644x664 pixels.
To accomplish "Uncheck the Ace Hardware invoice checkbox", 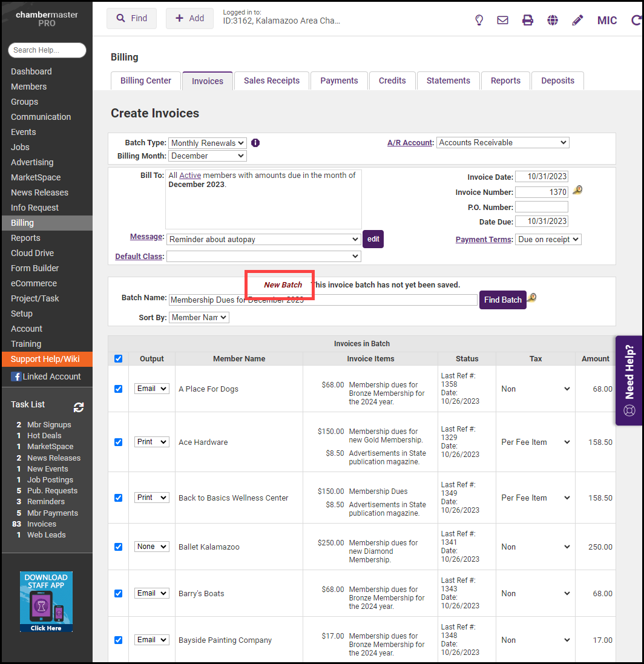I will coord(119,442).
